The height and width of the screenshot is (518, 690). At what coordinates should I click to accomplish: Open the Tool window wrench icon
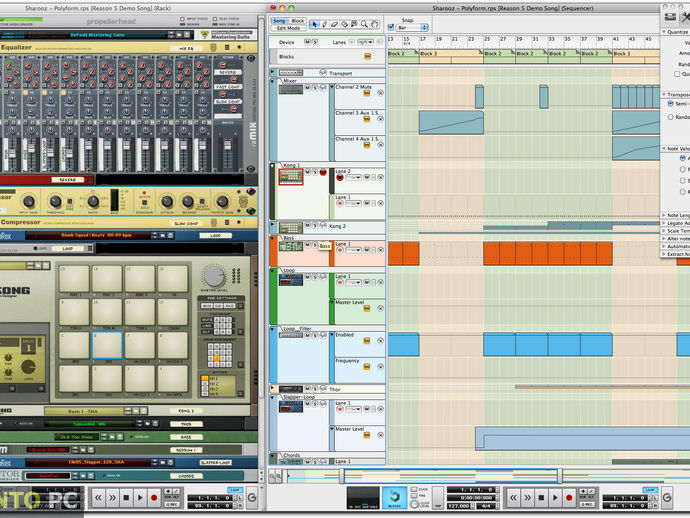click(686, 17)
